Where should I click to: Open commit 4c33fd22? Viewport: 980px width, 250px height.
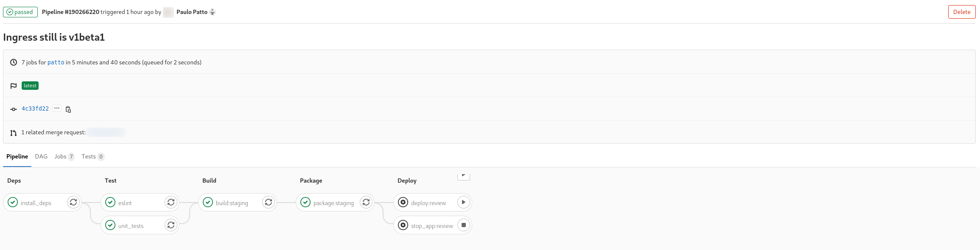[35, 108]
